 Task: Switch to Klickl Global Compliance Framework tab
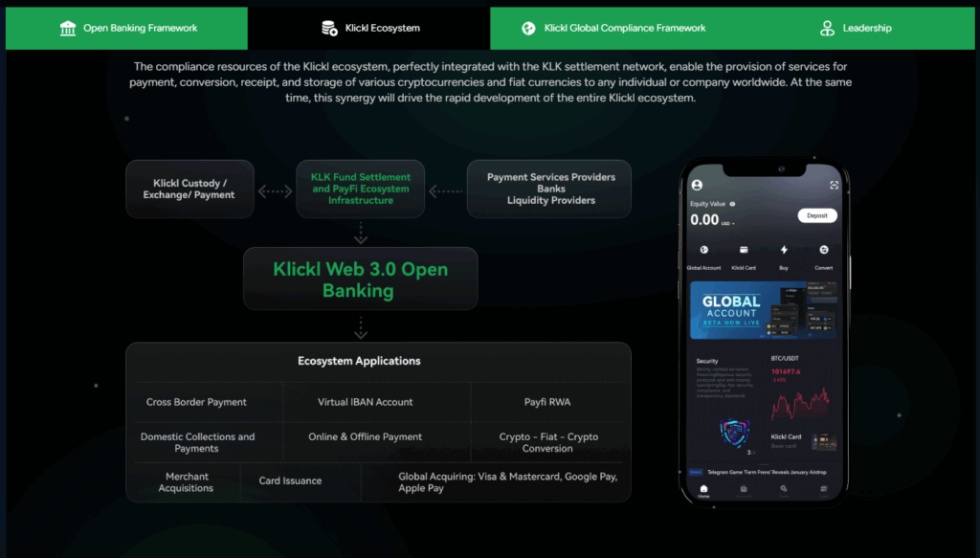tap(612, 28)
